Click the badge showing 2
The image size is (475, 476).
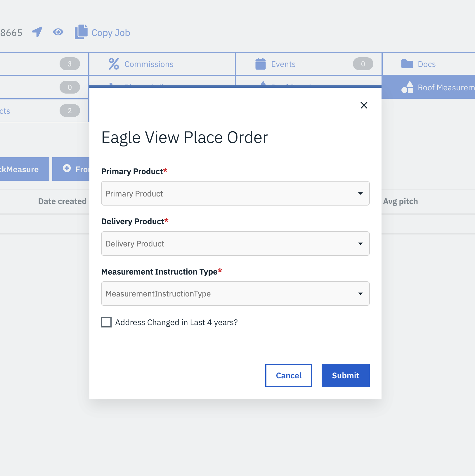point(70,111)
